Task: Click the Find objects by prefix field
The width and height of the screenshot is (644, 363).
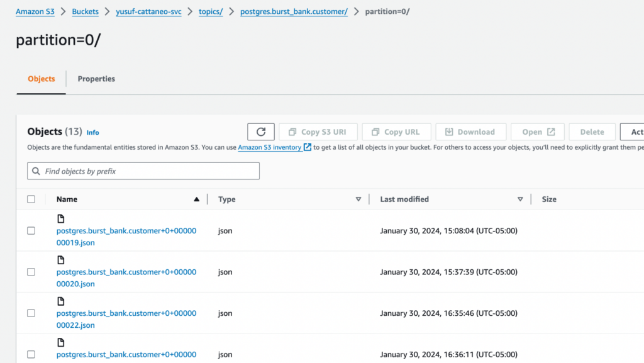Action: pyautogui.click(x=143, y=170)
